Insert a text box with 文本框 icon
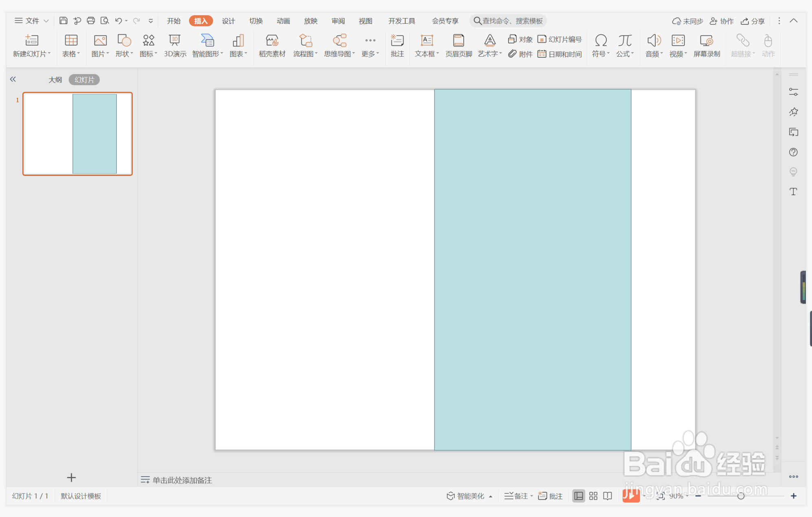The height and width of the screenshot is (517, 812). pyautogui.click(x=426, y=41)
